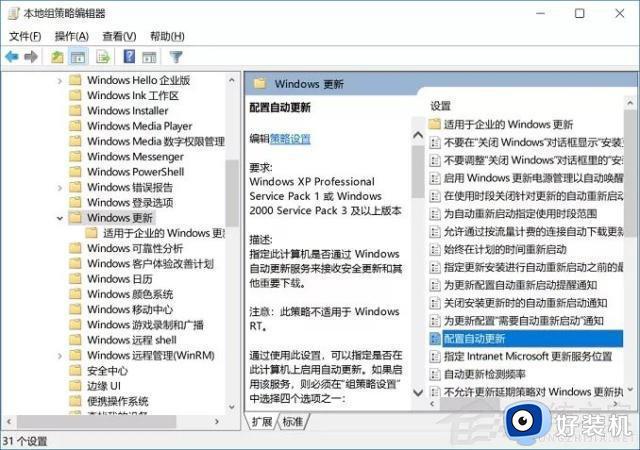Click tree pane scroll-up arrow
This screenshot has width=640, height=450.
pos(232,80)
